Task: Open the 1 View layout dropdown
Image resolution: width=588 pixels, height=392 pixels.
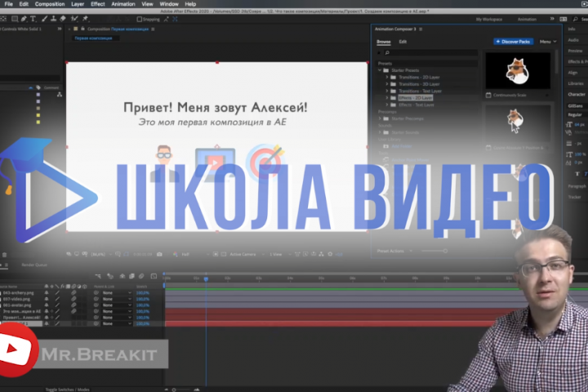Action: [x=280, y=254]
